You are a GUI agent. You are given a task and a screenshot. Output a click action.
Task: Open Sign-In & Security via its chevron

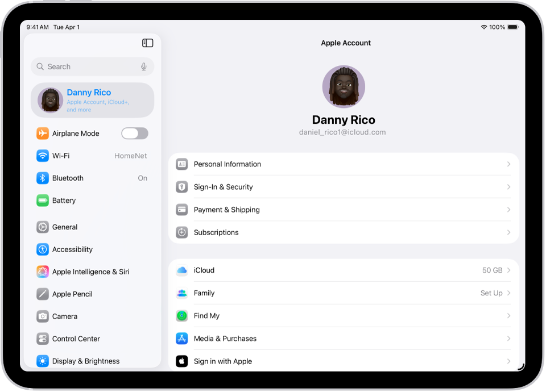click(508, 187)
